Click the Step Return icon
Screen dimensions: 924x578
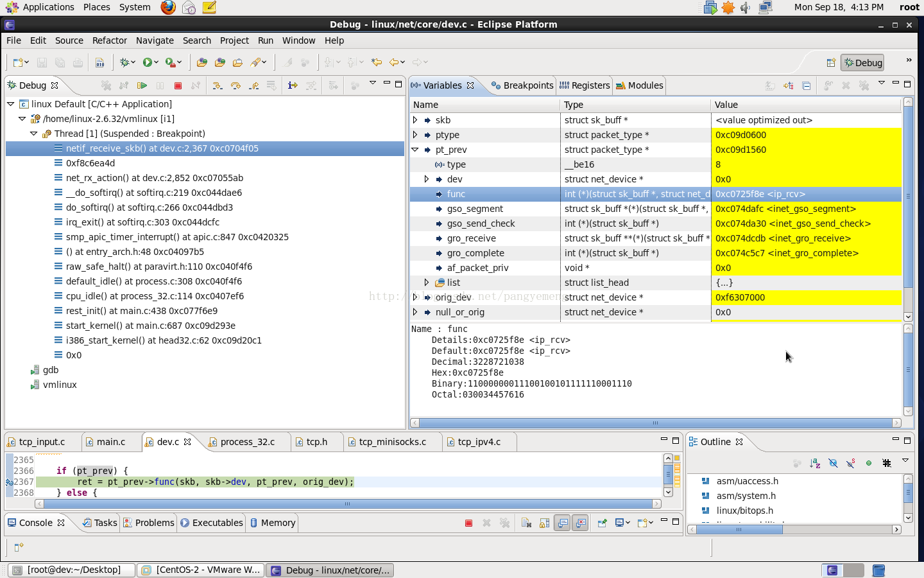click(x=254, y=85)
